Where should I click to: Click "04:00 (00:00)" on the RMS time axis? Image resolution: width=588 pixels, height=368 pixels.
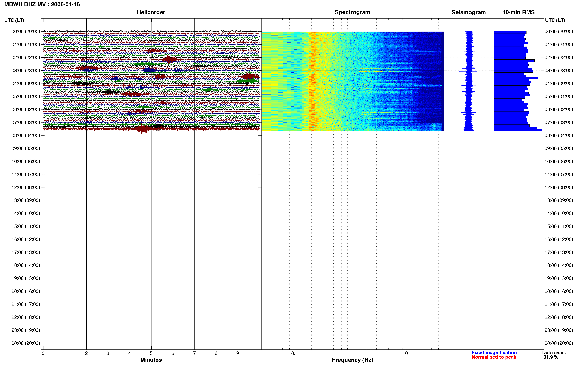tap(559, 83)
